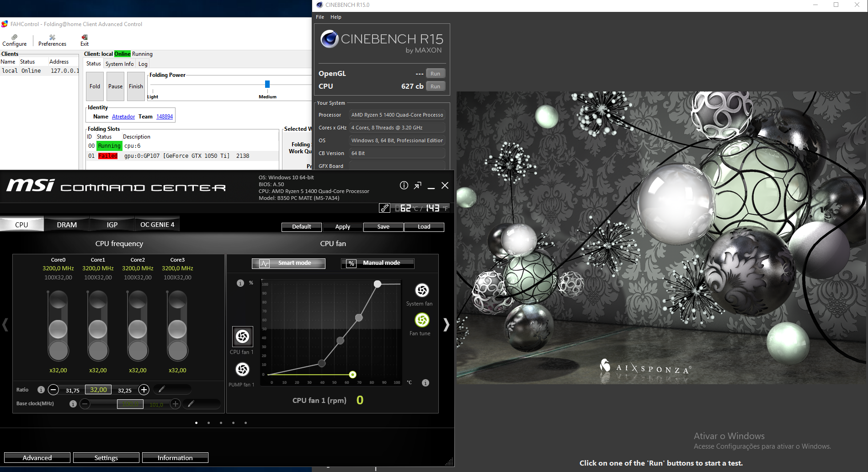This screenshot has height=472, width=868.
Task: Select the Status tab in FAHControl
Action: point(94,64)
